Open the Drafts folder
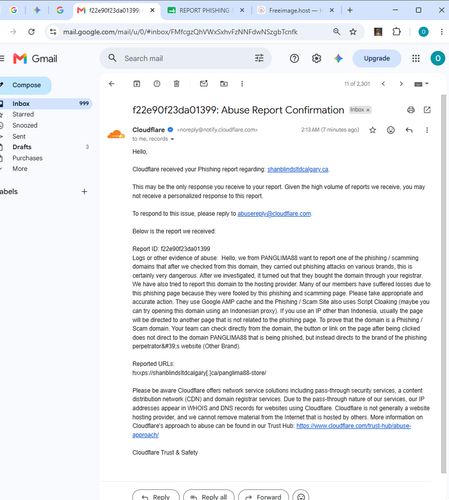The width and height of the screenshot is (449, 500). click(x=22, y=147)
